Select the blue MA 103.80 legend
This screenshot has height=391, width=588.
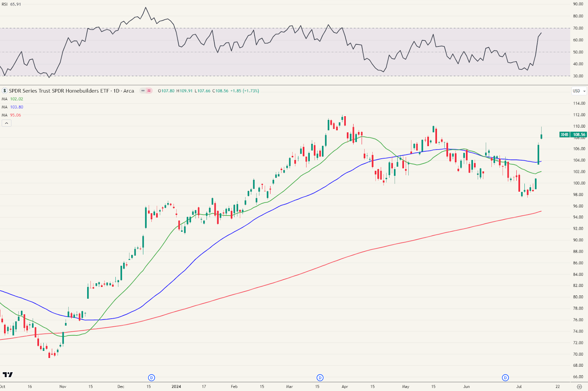pos(12,107)
